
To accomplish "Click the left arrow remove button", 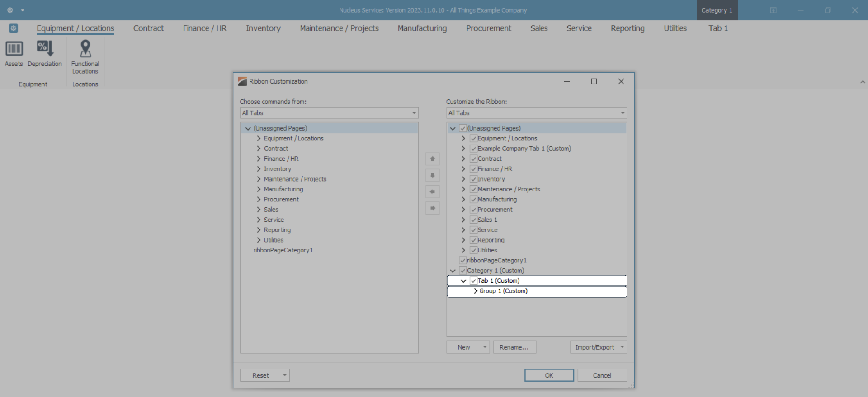I will (x=433, y=192).
